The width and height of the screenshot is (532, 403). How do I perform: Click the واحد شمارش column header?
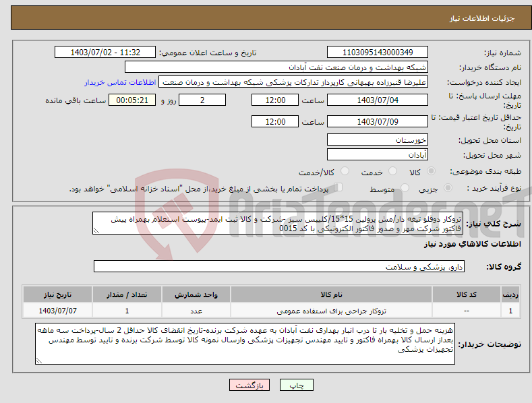[x=196, y=294]
